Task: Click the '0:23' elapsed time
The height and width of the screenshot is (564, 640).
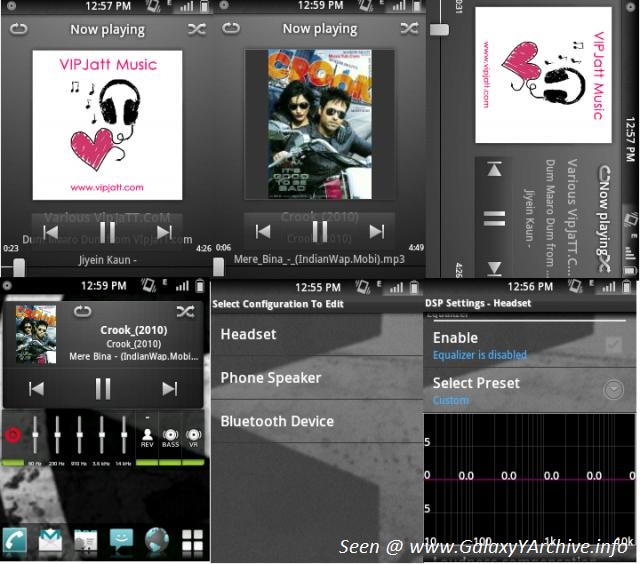Action: (x=11, y=248)
